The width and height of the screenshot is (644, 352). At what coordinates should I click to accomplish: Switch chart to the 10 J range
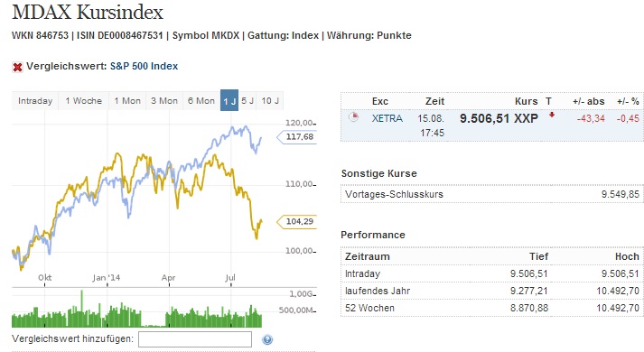point(270,101)
